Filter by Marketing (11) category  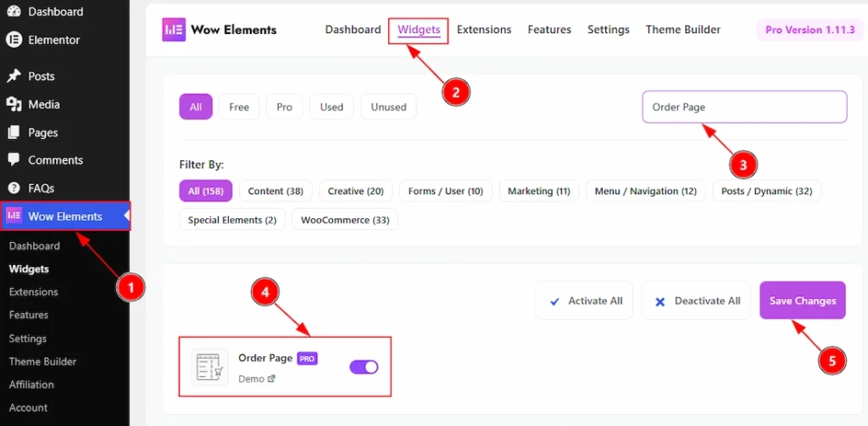[x=539, y=191]
